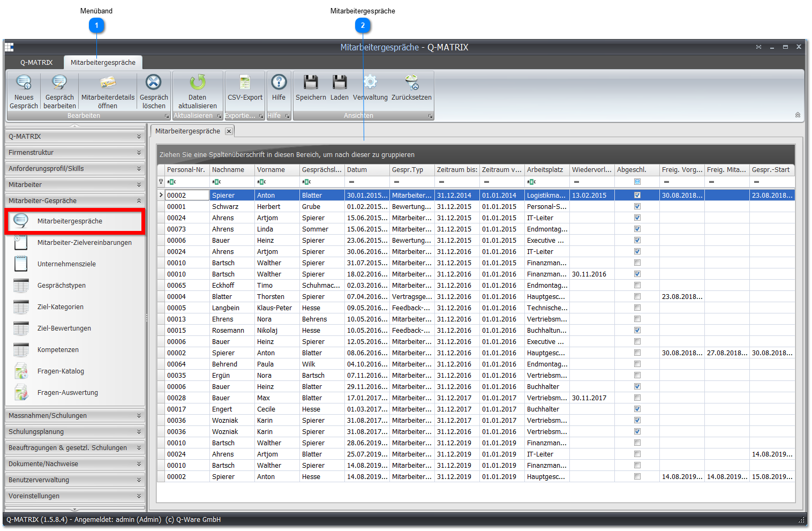Sort by the Nachname column header
This screenshot has width=812, height=531.
[x=232, y=170]
